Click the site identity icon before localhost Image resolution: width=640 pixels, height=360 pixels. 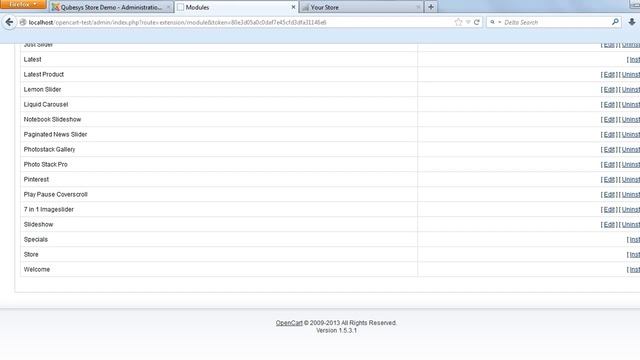(x=23, y=22)
